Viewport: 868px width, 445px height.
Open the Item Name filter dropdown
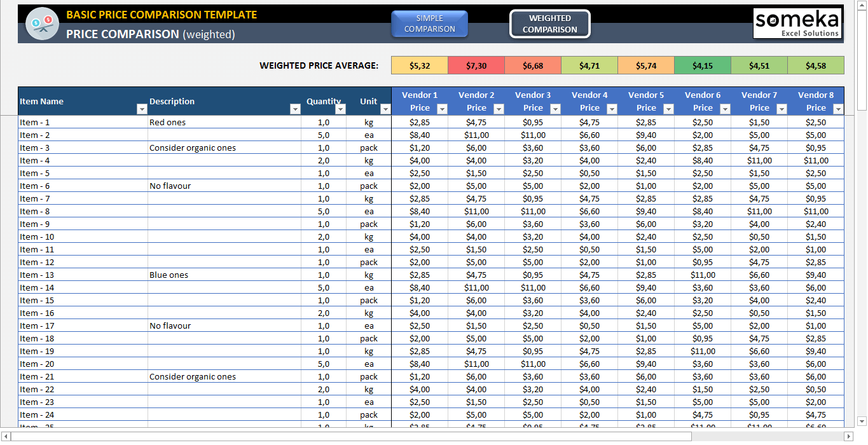point(141,109)
